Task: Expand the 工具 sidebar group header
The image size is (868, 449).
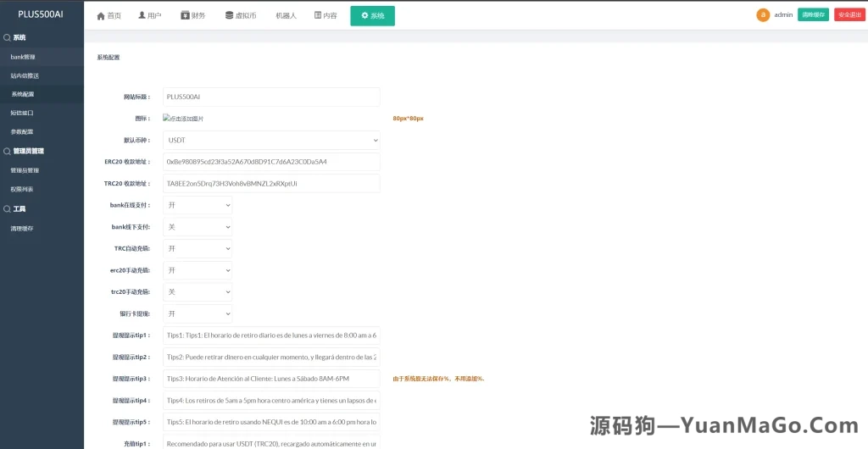Action: (x=42, y=209)
